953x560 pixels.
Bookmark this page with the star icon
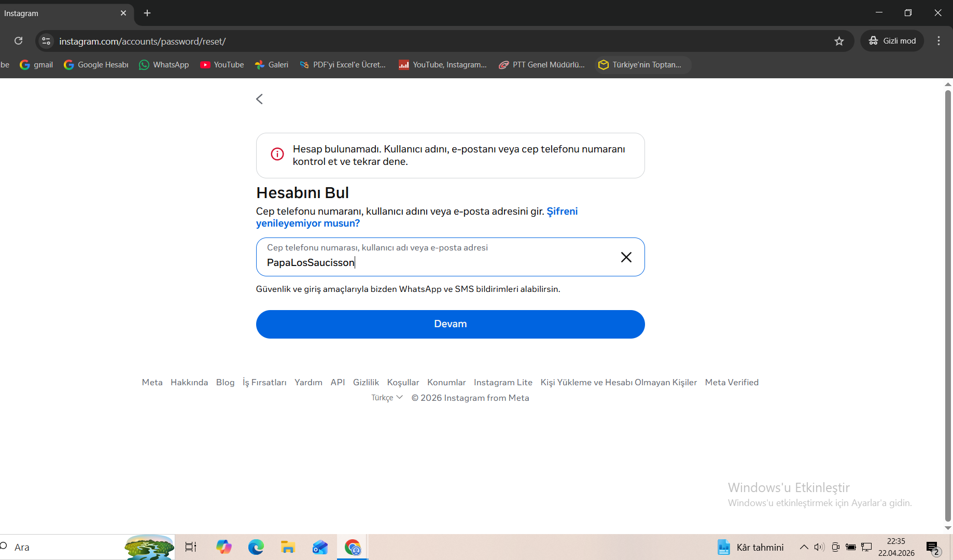(x=839, y=41)
